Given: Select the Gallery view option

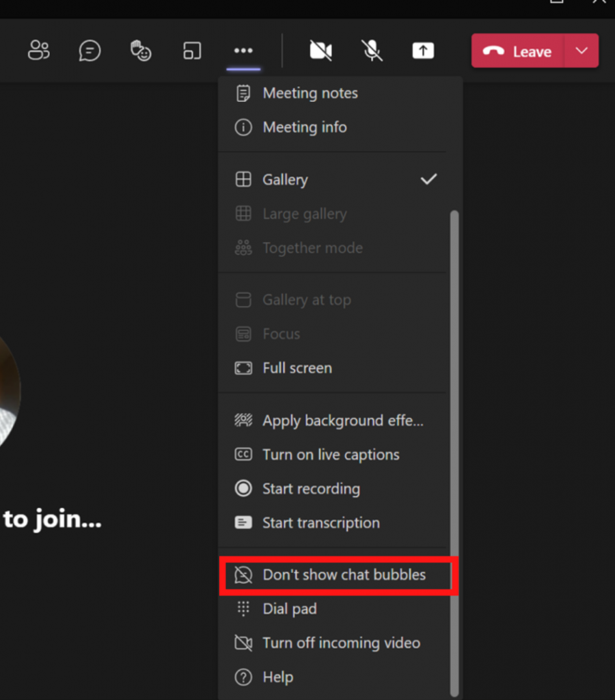Looking at the screenshot, I should 333,180.
